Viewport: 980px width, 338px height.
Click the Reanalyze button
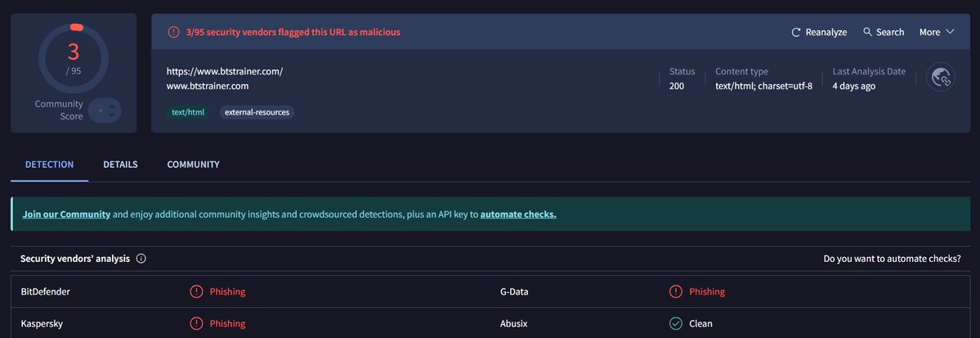[x=819, y=32]
